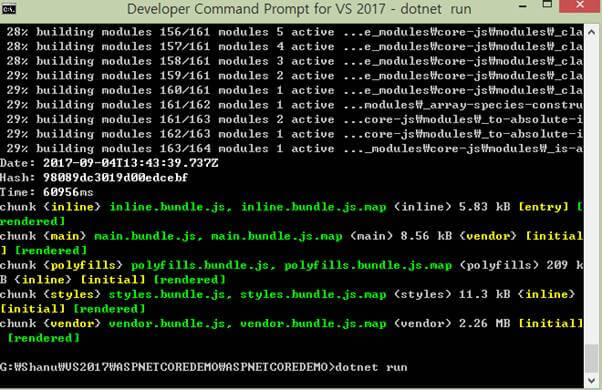Minimize the Developer Command Prompt window
This screenshot has height=390, width=602.
coord(523,7)
